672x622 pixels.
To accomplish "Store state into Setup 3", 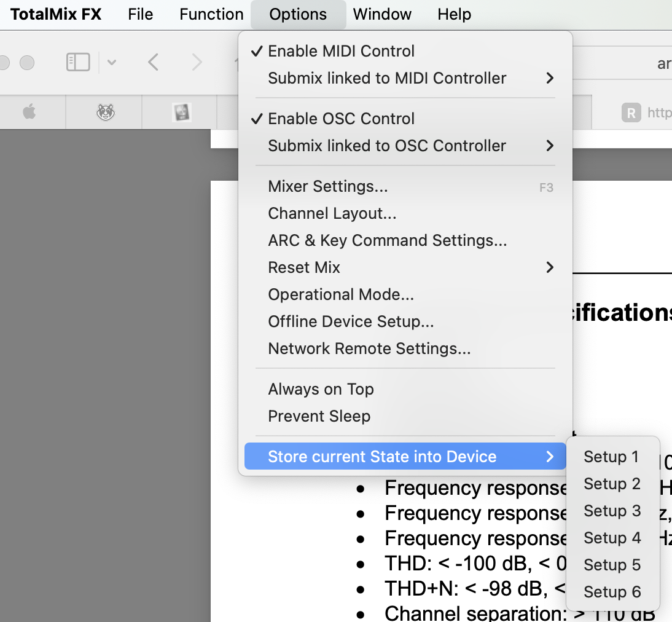I will pyautogui.click(x=612, y=511).
